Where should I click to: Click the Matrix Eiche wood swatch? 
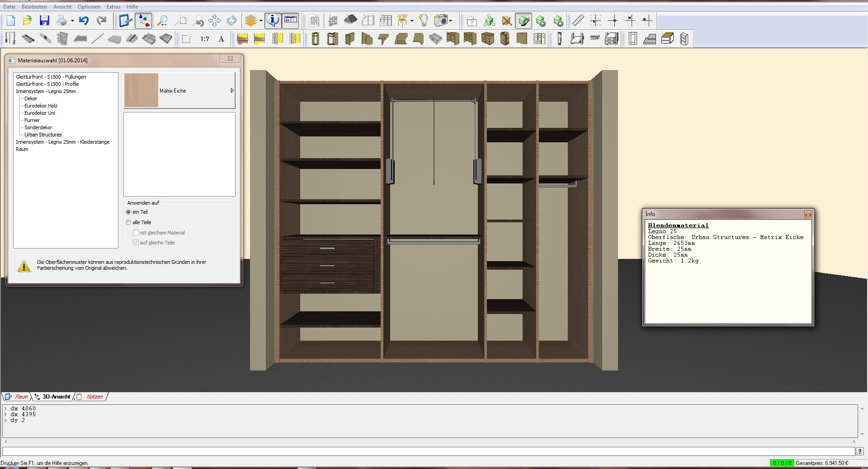click(x=141, y=90)
